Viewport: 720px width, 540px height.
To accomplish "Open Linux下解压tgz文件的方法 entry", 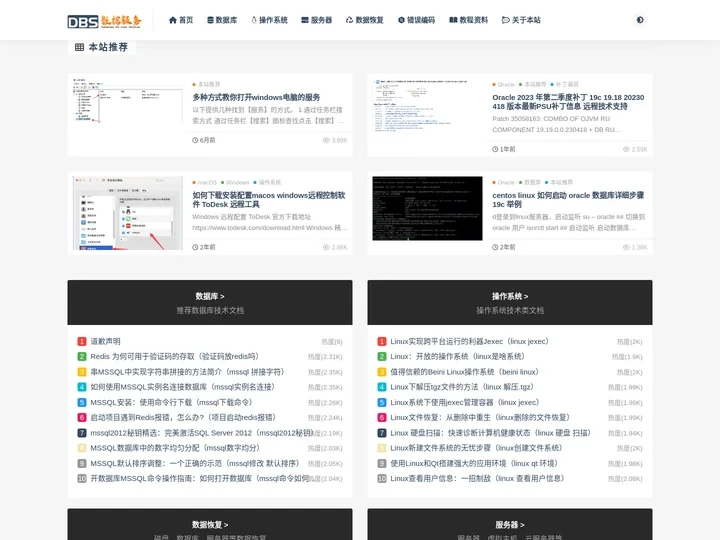I will coord(462,387).
